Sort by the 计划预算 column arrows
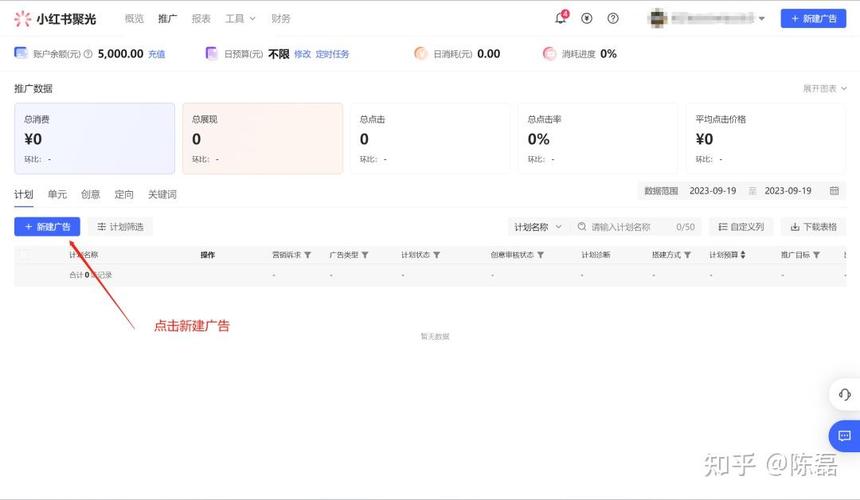The width and height of the screenshot is (860, 500). point(742,255)
